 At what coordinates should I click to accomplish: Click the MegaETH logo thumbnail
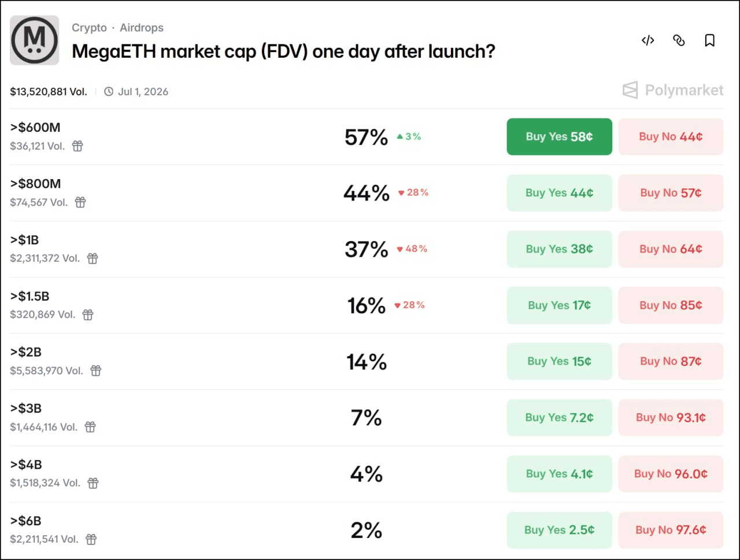[x=35, y=40]
